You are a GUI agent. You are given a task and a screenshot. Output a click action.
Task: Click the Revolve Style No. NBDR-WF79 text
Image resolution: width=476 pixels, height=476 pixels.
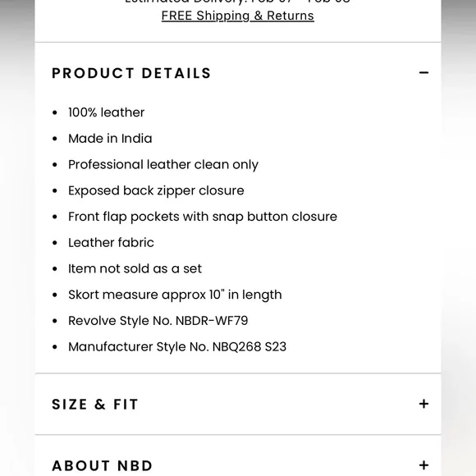click(158, 321)
